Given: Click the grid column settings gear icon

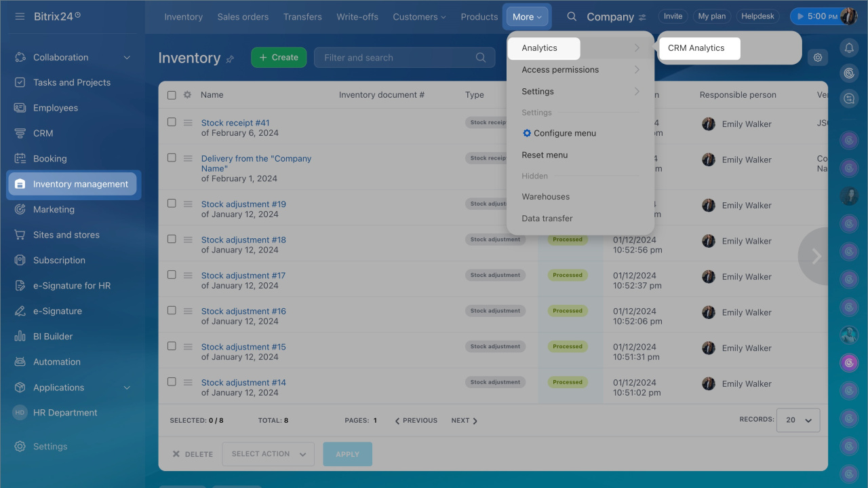Looking at the screenshot, I should click(187, 95).
